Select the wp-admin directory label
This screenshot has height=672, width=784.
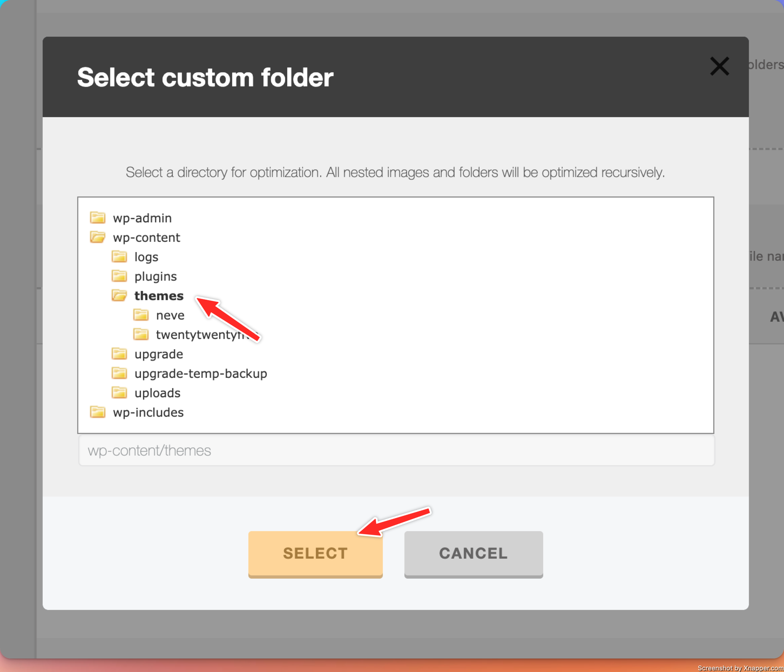[142, 218]
